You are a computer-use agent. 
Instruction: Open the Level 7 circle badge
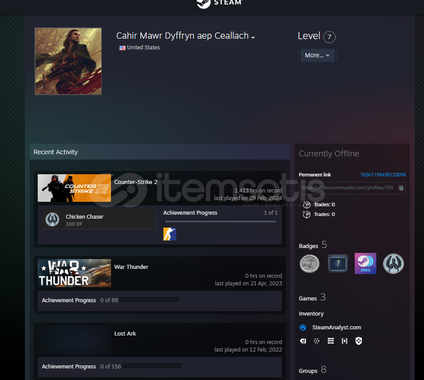329,37
